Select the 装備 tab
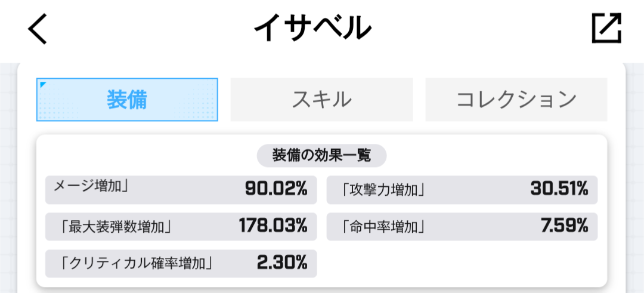 click(127, 100)
